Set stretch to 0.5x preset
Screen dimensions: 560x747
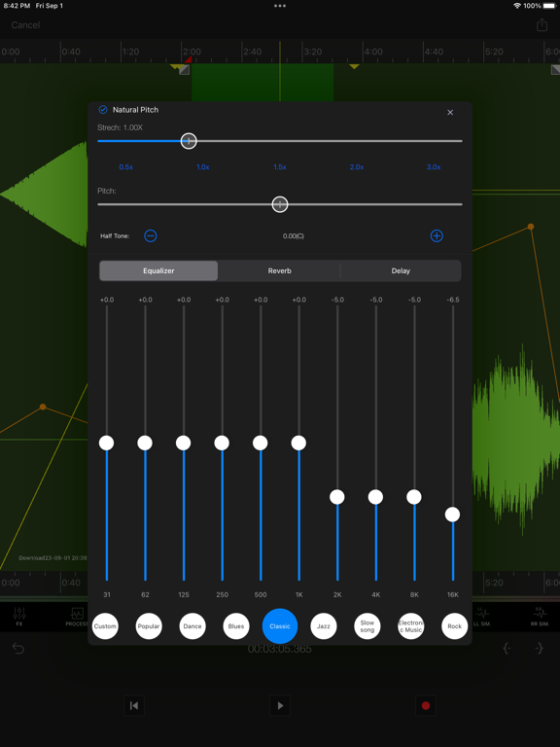[126, 167]
